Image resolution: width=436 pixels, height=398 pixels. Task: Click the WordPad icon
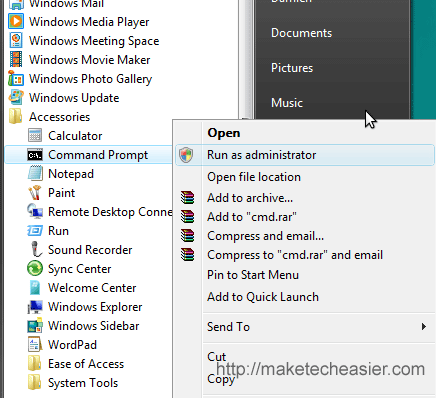[x=35, y=345]
